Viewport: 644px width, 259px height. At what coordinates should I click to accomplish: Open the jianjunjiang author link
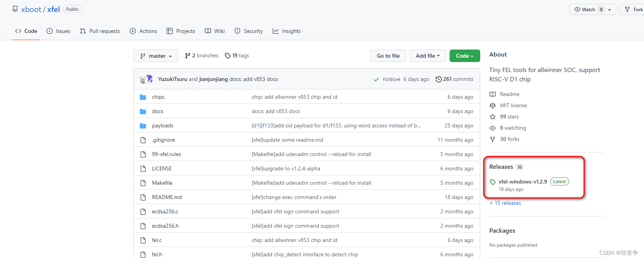click(x=213, y=79)
